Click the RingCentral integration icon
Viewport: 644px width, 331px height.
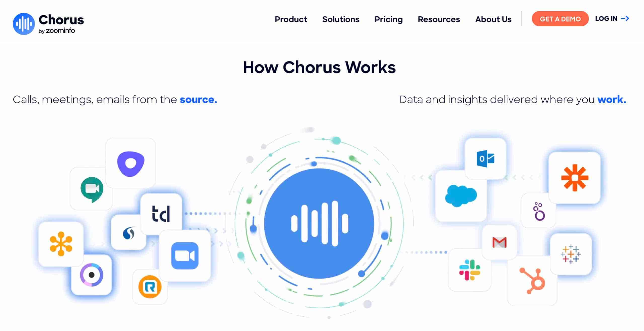150,287
